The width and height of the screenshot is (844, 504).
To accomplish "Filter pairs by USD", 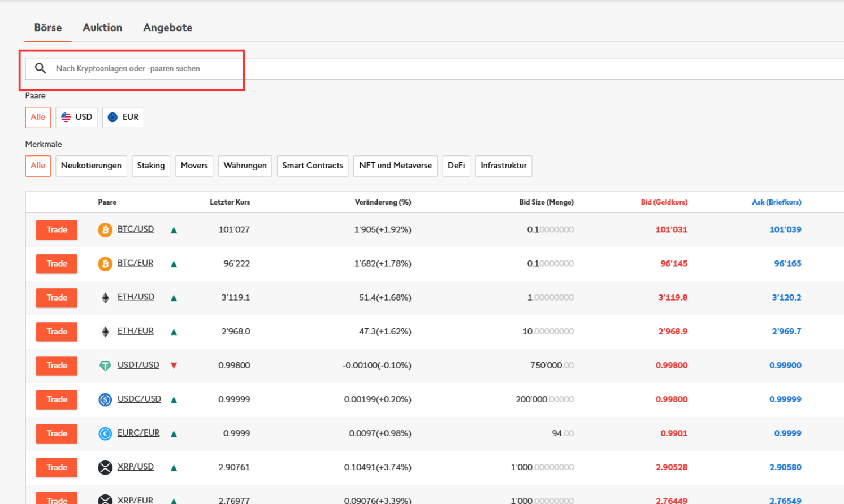I will (x=76, y=117).
